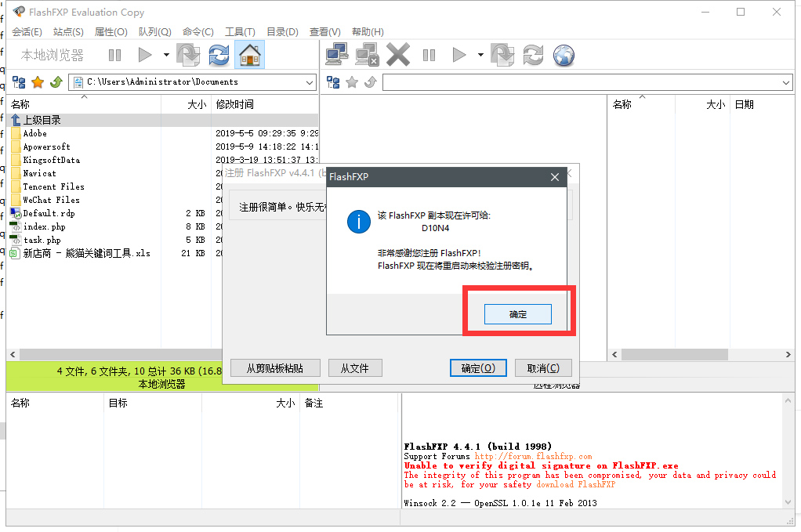This screenshot has width=801, height=532.
Task: Click the green up-folder arrow icon
Action: (56, 82)
